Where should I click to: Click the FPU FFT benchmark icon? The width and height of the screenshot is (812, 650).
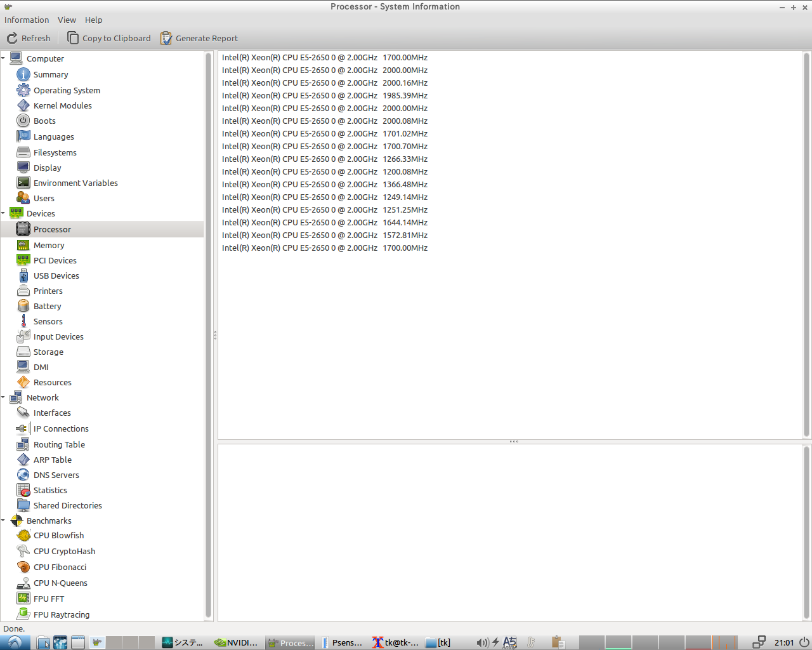[x=23, y=599]
